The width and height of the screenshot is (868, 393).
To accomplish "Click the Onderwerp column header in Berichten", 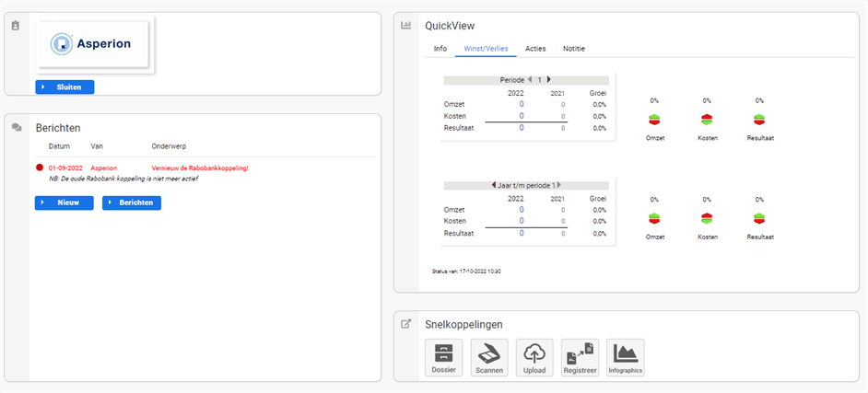I will point(169,146).
